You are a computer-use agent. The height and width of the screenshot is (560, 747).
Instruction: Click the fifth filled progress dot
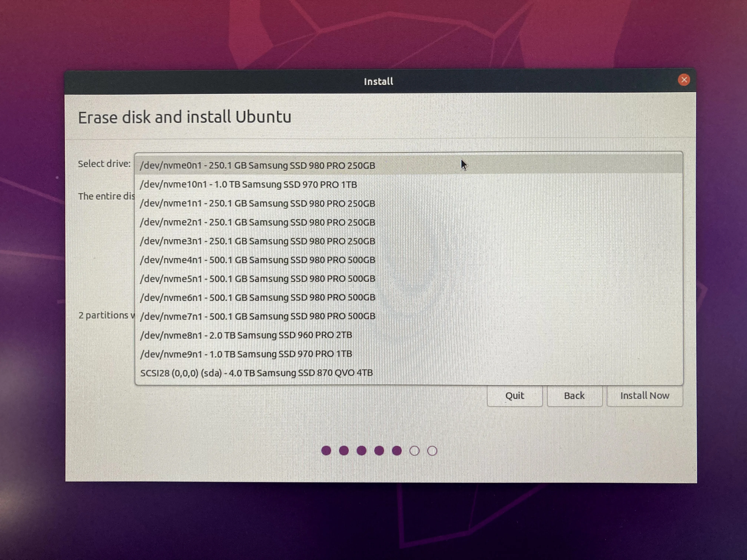[397, 451]
